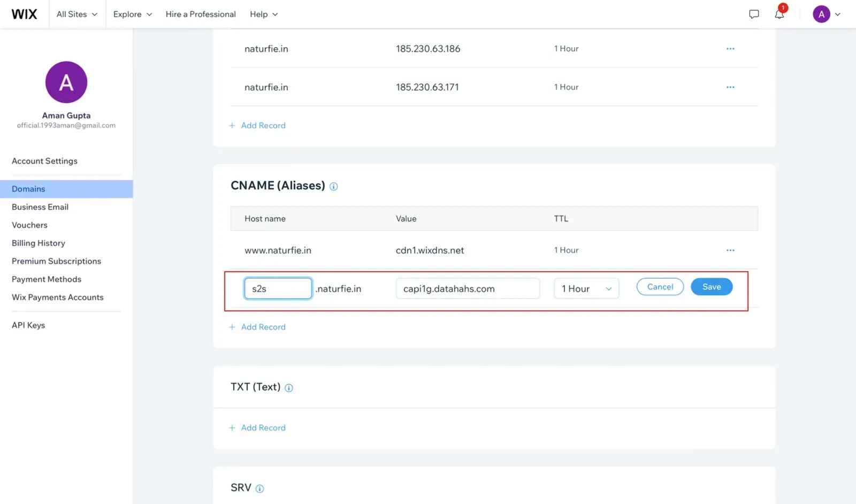Screen dimensions: 856x504
Task: Open Vouchers section
Action: click(x=29, y=225)
